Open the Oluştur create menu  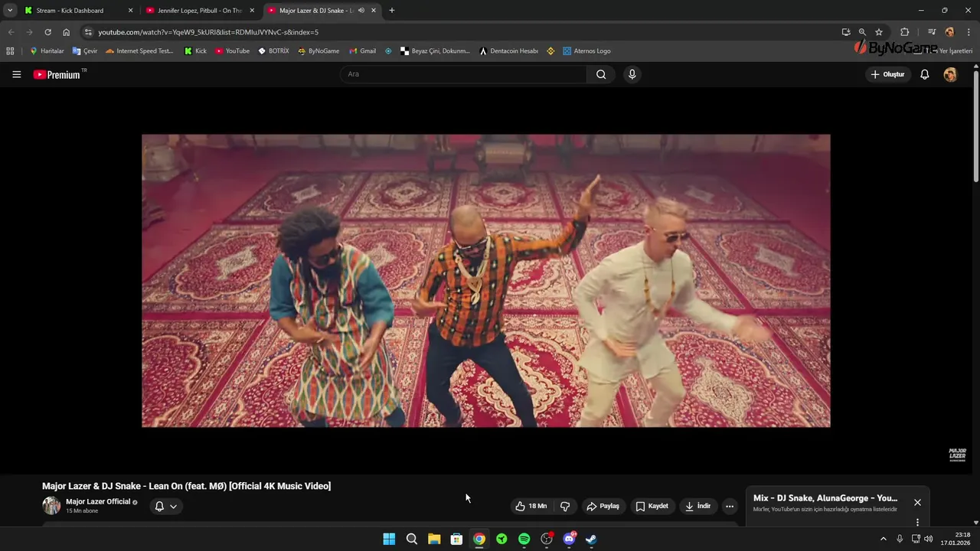(x=888, y=74)
